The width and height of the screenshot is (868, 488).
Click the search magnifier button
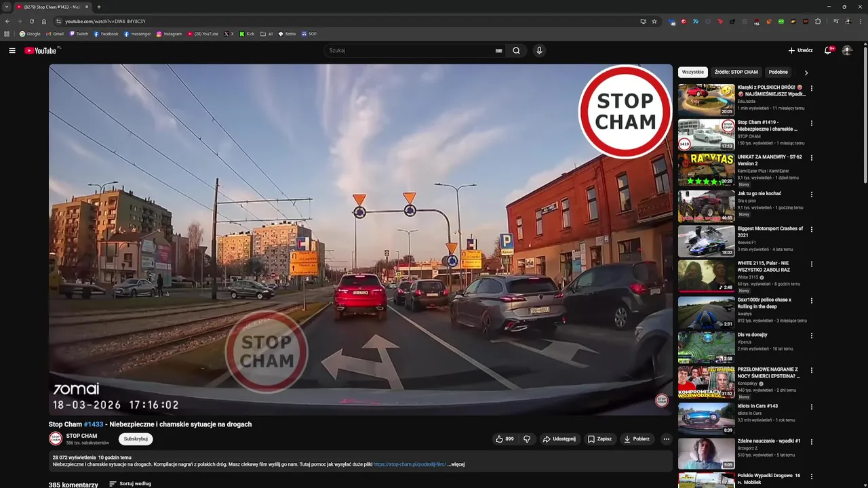516,50
